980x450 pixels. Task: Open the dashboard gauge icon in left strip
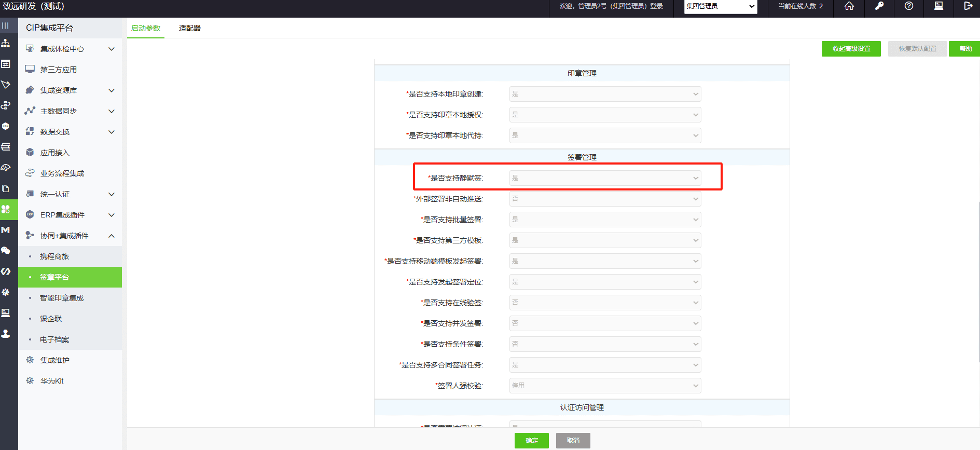(x=6, y=168)
